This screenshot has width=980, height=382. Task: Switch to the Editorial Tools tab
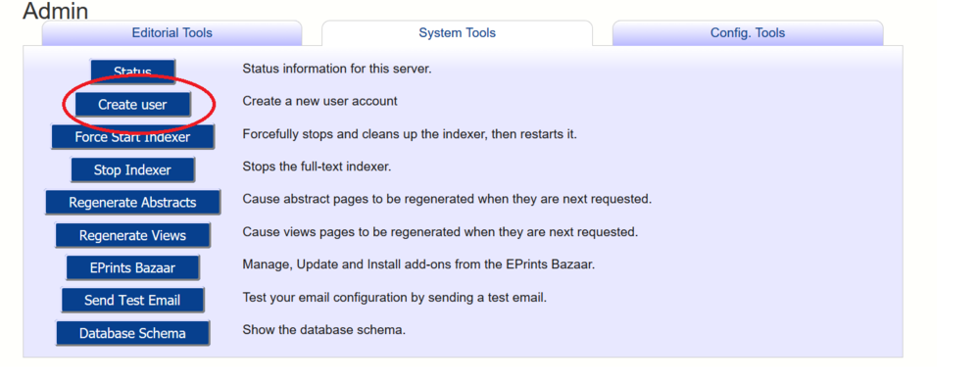coord(171,33)
